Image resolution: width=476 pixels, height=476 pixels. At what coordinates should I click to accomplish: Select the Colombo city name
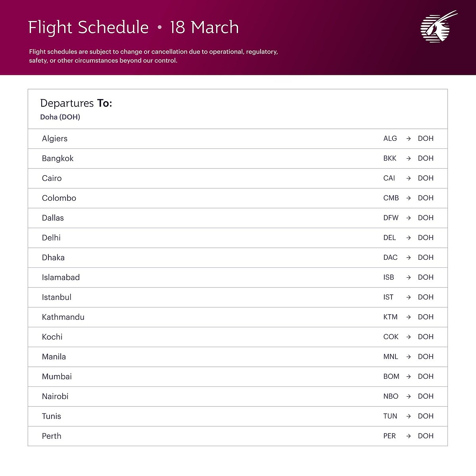tap(59, 198)
